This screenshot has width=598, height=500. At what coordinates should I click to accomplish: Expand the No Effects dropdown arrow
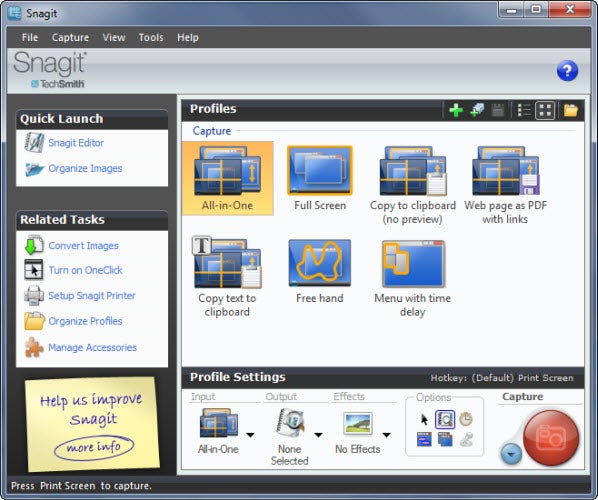pos(386,435)
